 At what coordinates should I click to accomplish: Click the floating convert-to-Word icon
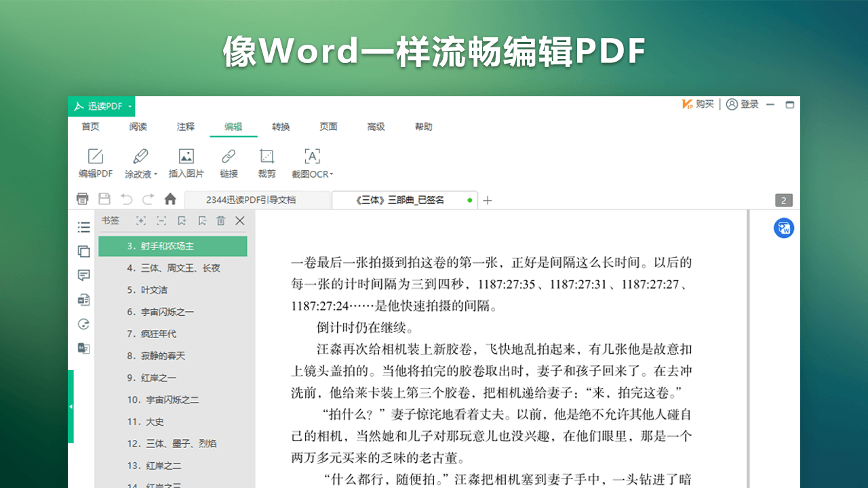(783, 228)
